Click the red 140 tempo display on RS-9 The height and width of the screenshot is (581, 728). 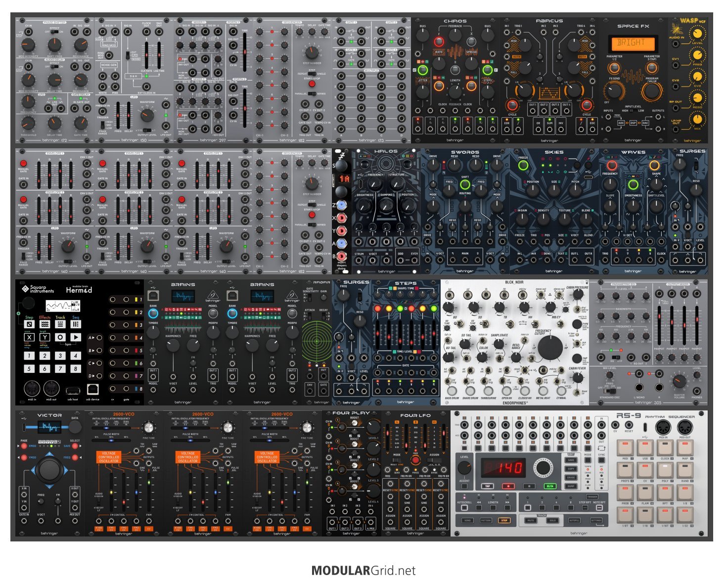pyautogui.click(x=502, y=467)
